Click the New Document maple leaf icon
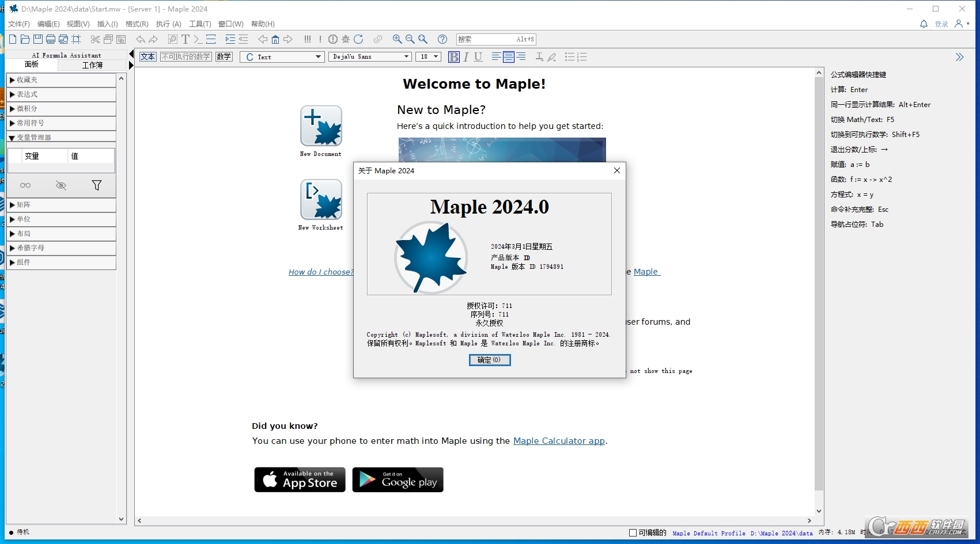The image size is (980, 544). point(321,126)
